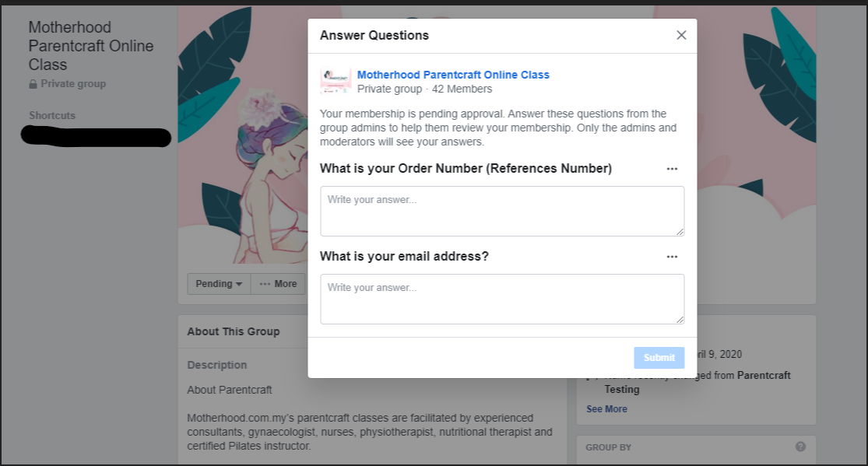868x466 pixels.
Task: Open options for email address question
Action: (672, 257)
